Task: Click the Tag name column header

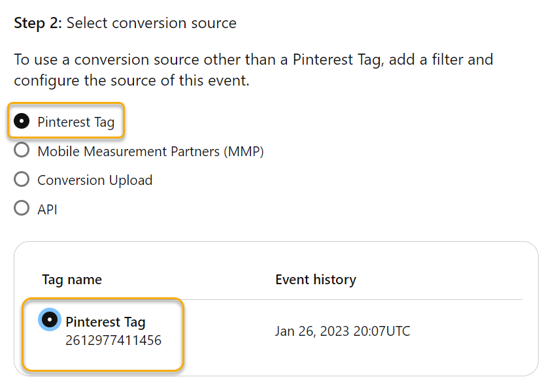Action: pyautogui.click(x=72, y=280)
